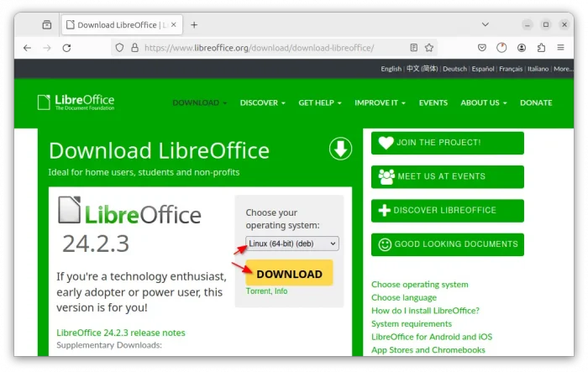Reload the LibreOffice download page
The height and width of the screenshot is (372, 588).
pos(66,48)
